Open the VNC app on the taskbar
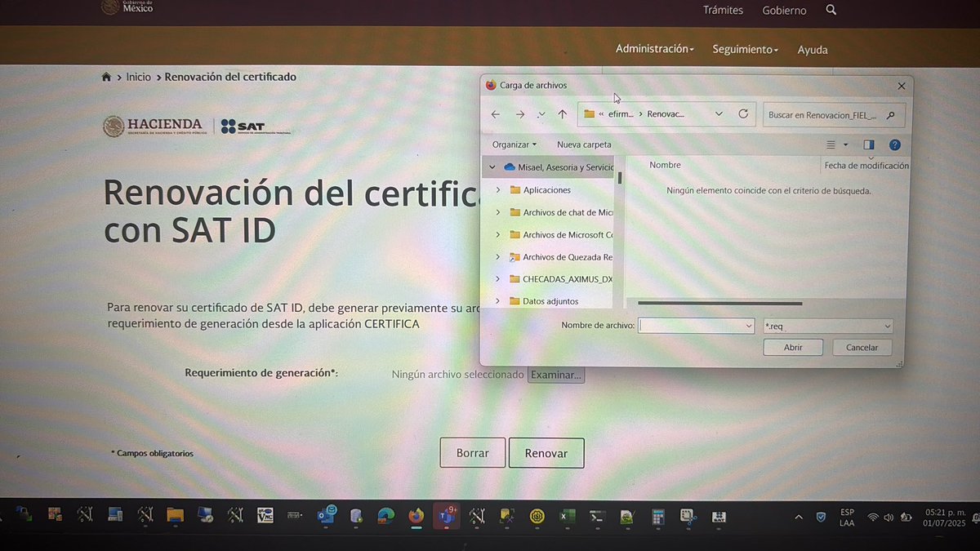980x551 pixels. click(x=267, y=515)
